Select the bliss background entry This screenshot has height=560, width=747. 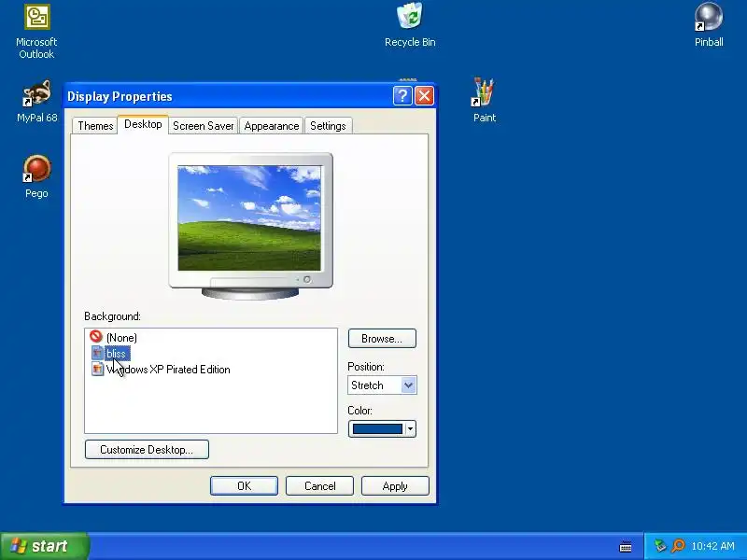116,354
